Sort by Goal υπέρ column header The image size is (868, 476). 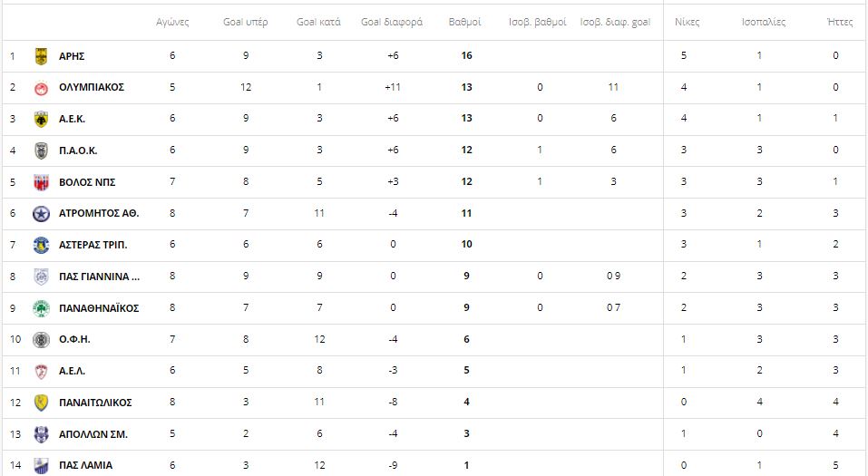pos(245,22)
